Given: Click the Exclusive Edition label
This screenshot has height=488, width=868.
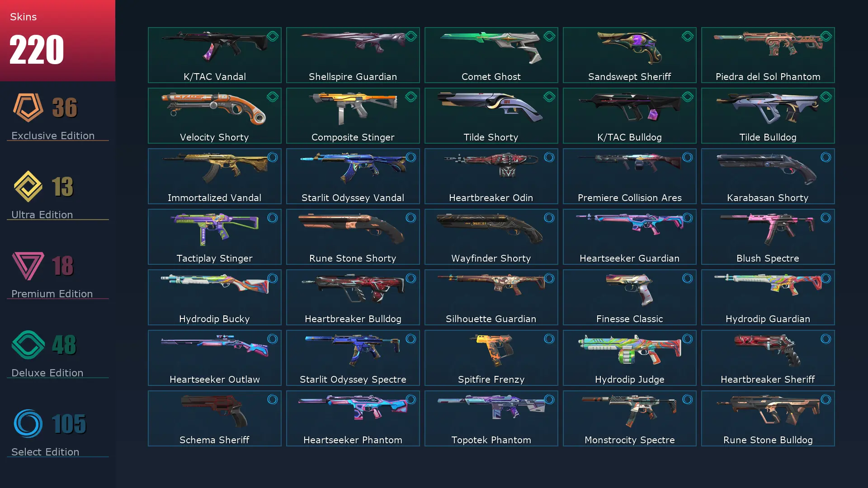Looking at the screenshot, I should 53,136.
